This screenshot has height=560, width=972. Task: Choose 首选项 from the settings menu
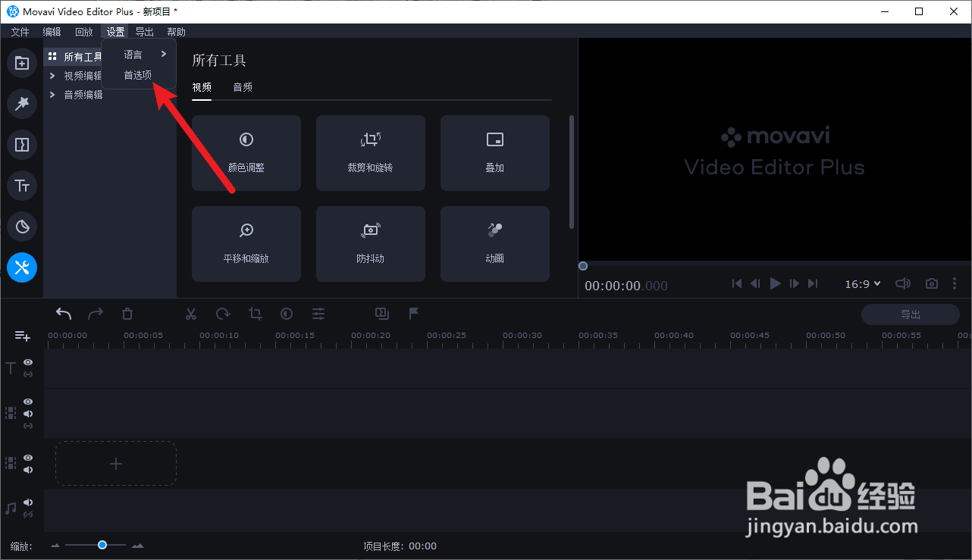click(x=138, y=75)
